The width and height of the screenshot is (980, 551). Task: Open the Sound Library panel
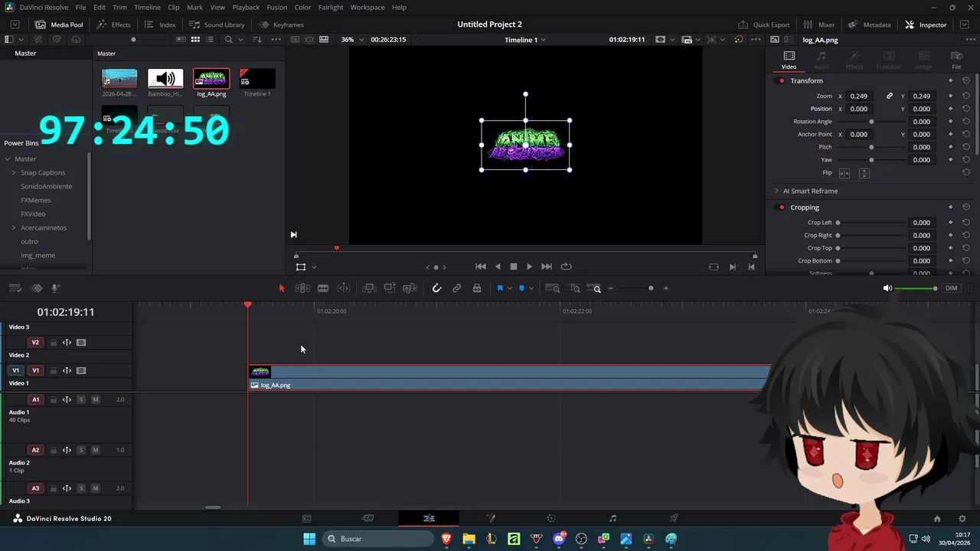217,24
